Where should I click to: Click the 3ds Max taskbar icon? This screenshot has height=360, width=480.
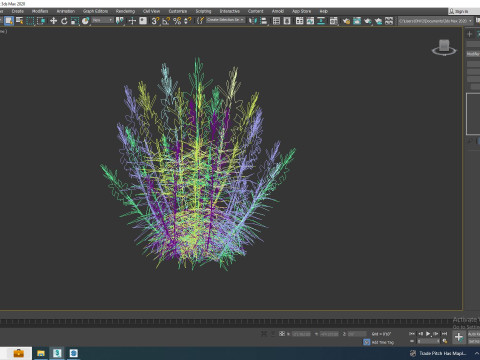click(x=57, y=353)
